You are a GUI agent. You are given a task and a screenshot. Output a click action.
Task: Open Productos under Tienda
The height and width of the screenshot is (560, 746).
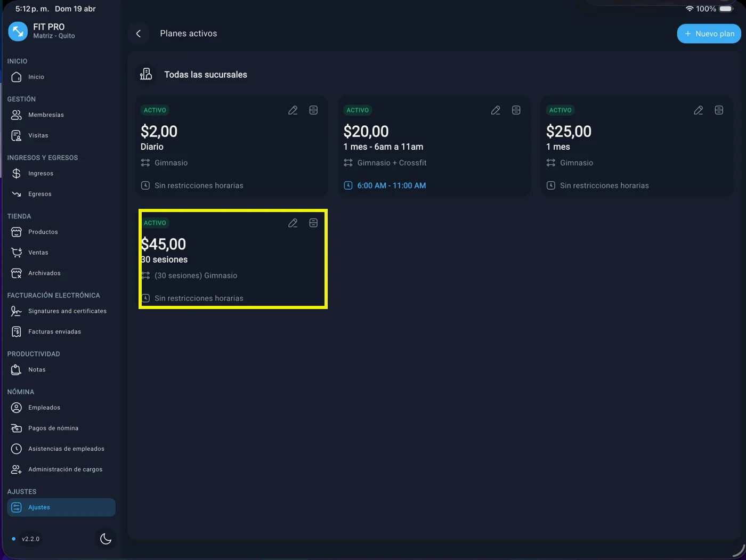[43, 232]
